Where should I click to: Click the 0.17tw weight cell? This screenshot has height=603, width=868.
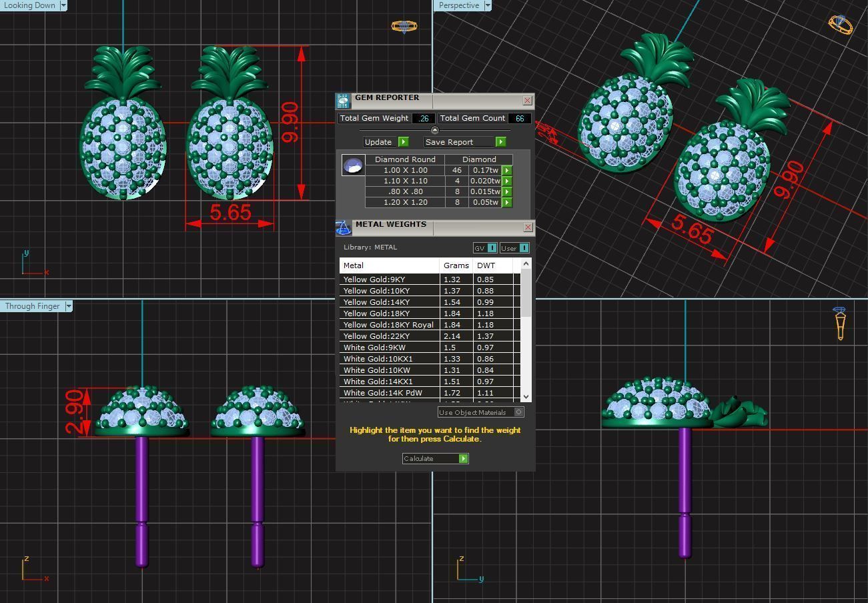point(485,170)
